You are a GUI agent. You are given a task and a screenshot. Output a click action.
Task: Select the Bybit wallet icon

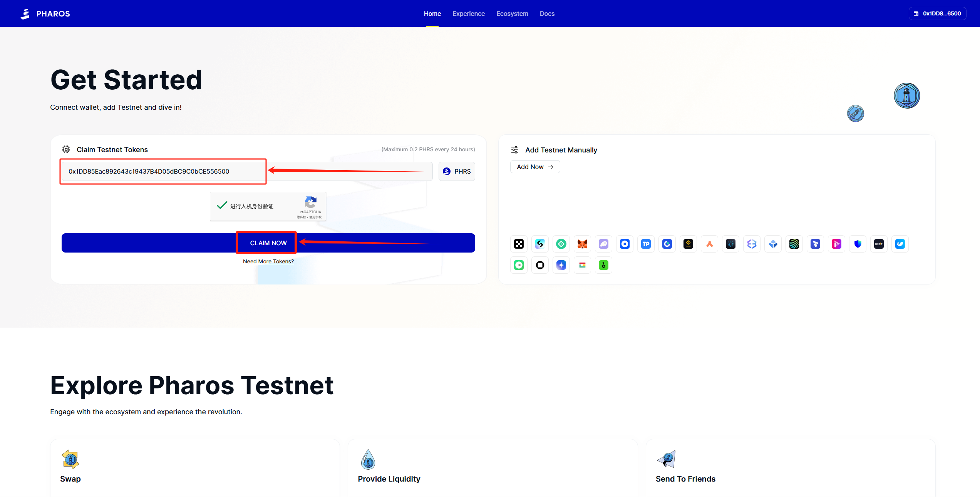[x=879, y=244]
